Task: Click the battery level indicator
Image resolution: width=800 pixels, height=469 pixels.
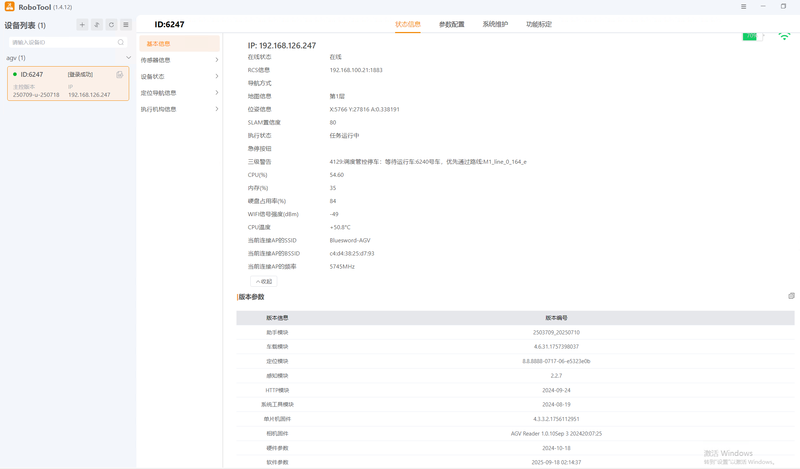Action: (x=753, y=36)
